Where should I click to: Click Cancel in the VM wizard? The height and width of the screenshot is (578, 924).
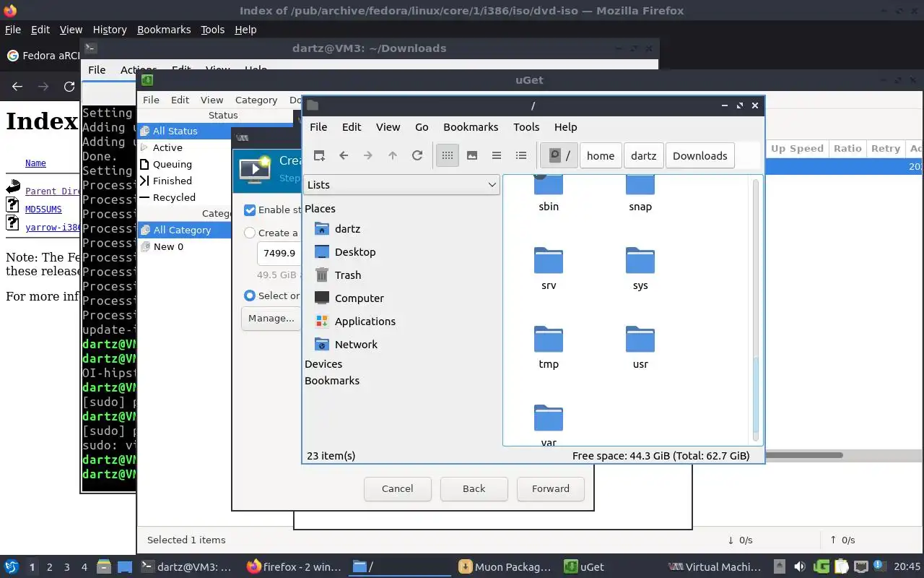pyautogui.click(x=398, y=489)
